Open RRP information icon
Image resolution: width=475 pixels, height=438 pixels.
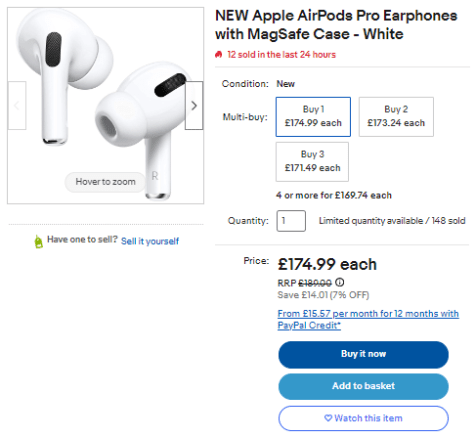coord(339,283)
